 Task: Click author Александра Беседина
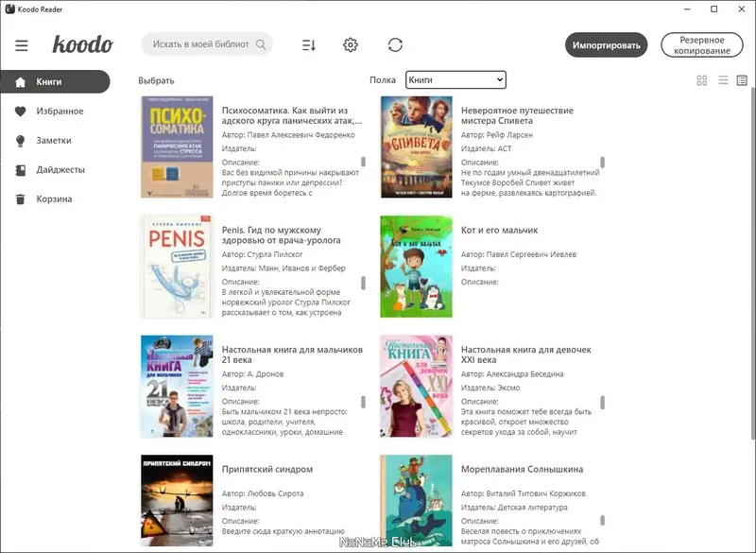(x=524, y=374)
